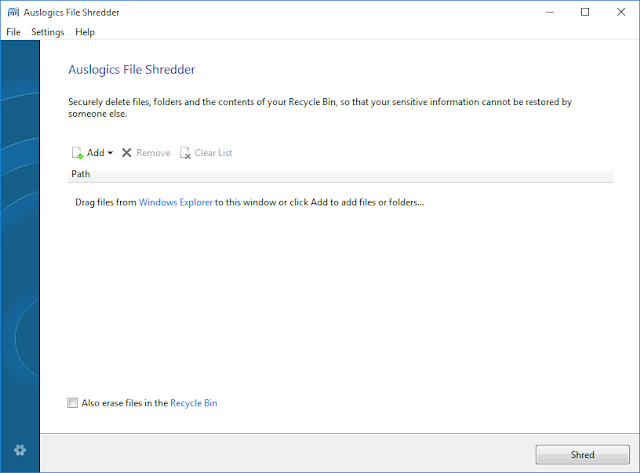
Task: Click the Path column header
Action: (x=340, y=174)
